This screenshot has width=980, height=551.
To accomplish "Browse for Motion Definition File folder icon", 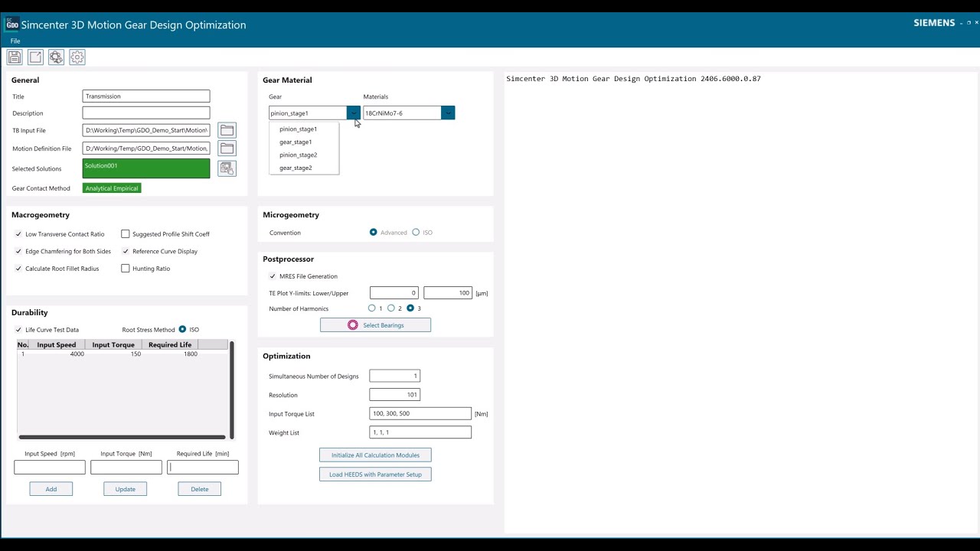I will 227,148.
